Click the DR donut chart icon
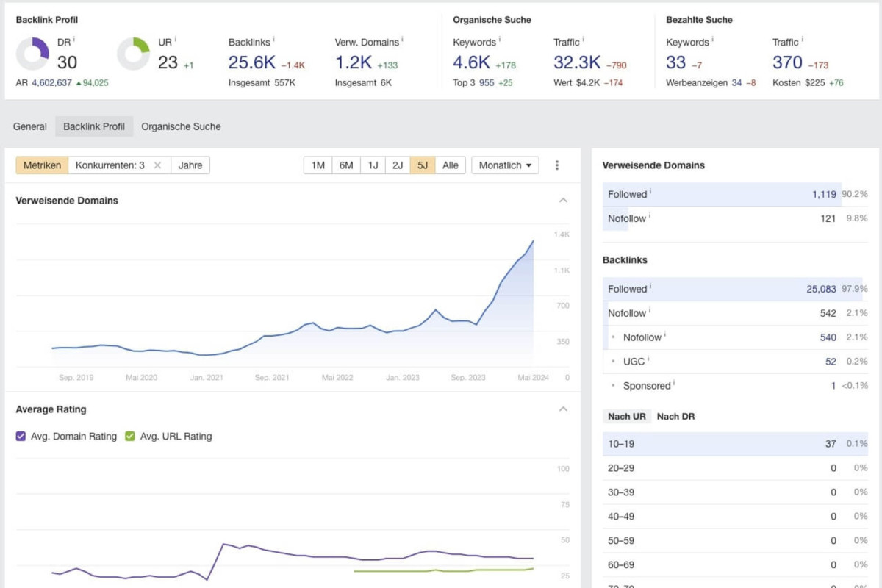Image resolution: width=882 pixels, height=588 pixels. pos(32,54)
